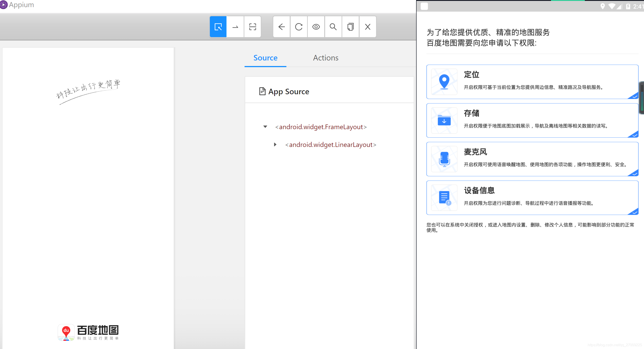Toggle the eye/visibility inspector icon
Viewport: 644px width, 349px height.
coord(317,27)
